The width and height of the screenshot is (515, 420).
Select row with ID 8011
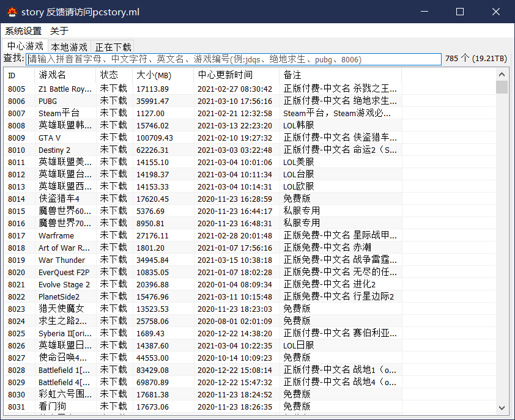203,162
